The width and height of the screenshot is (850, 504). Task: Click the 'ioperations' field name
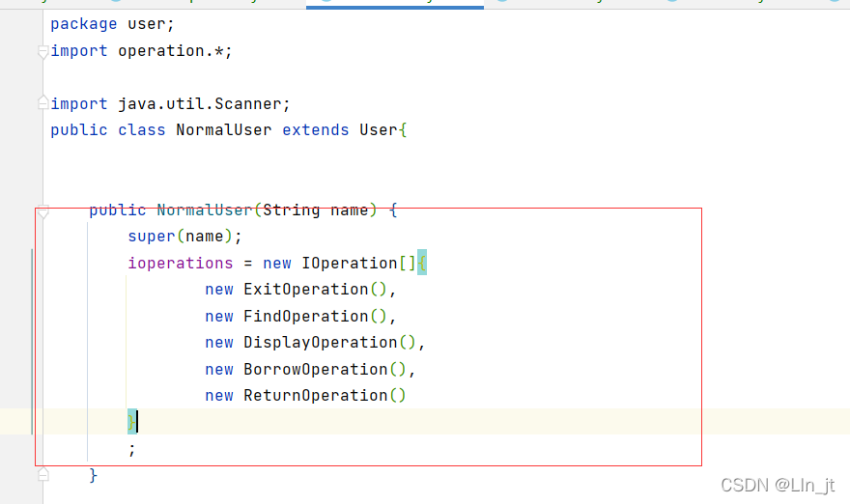[180, 264]
